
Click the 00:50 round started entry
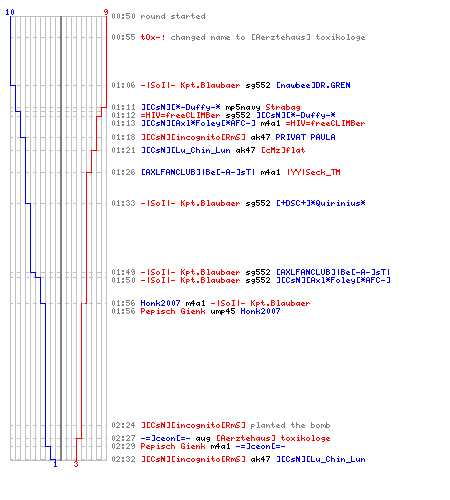[158, 16]
